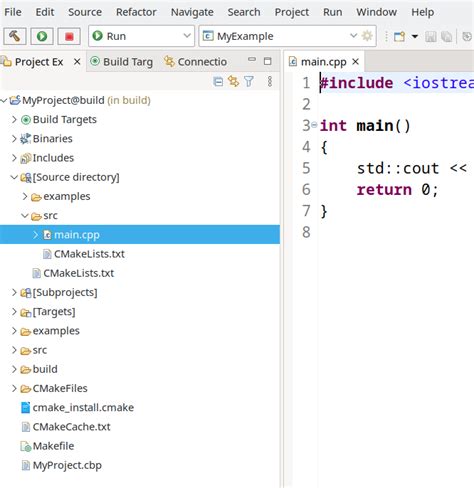The width and height of the screenshot is (474, 488).
Task: Open the Project Explorer filter funnel icon
Action: [x=249, y=81]
